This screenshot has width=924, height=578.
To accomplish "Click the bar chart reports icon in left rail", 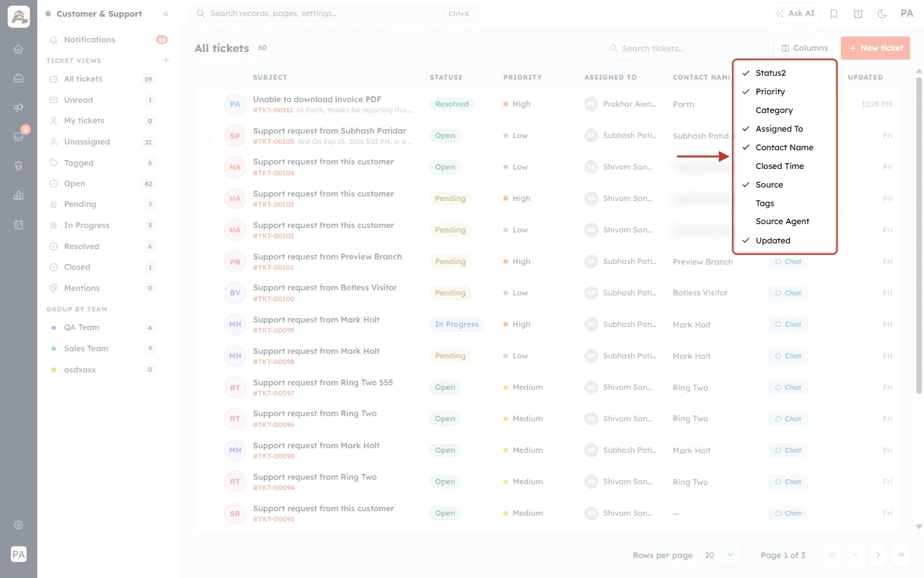I will coord(19,195).
